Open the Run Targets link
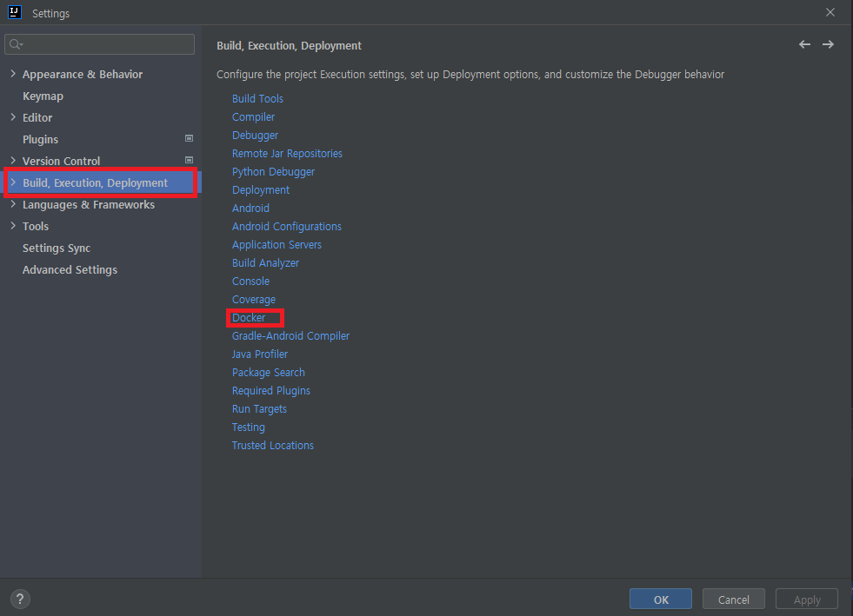The image size is (853, 616). [259, 409]
